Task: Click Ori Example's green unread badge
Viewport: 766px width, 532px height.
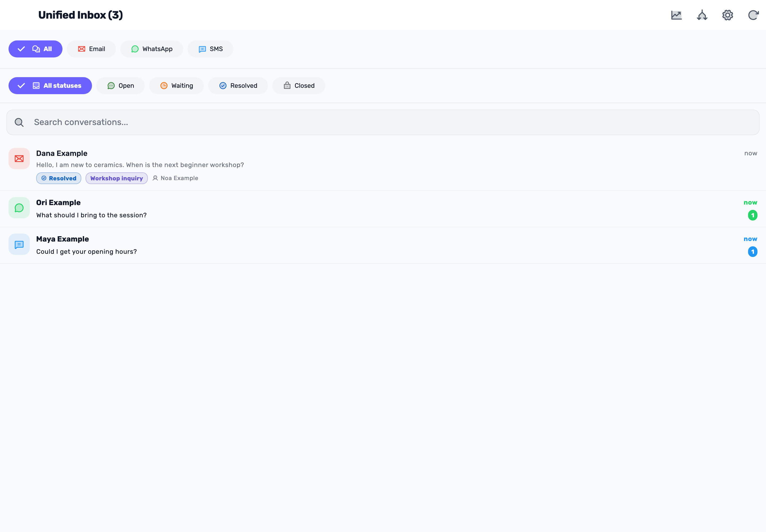Action: [752, 215]
